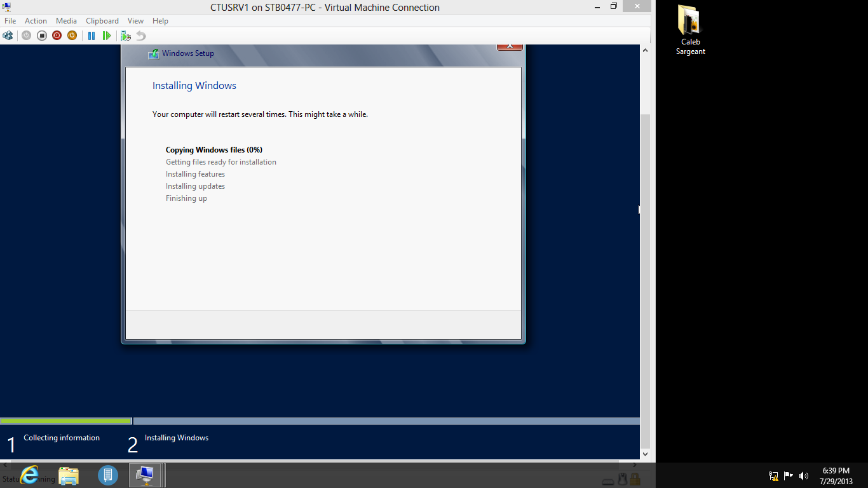Click the VM window scroll down arrow
868x488 pixels.
coord(645,454)
